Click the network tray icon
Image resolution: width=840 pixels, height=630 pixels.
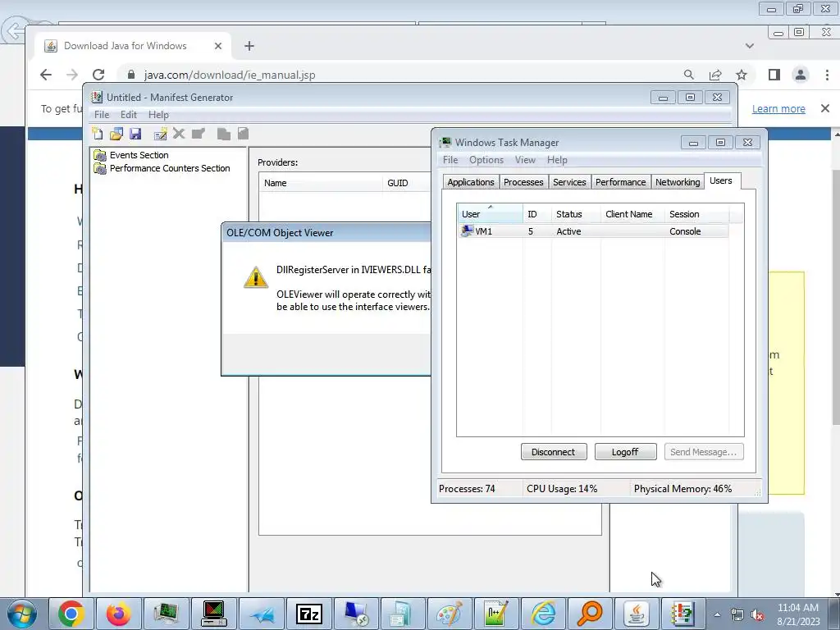tap(737, 615)
